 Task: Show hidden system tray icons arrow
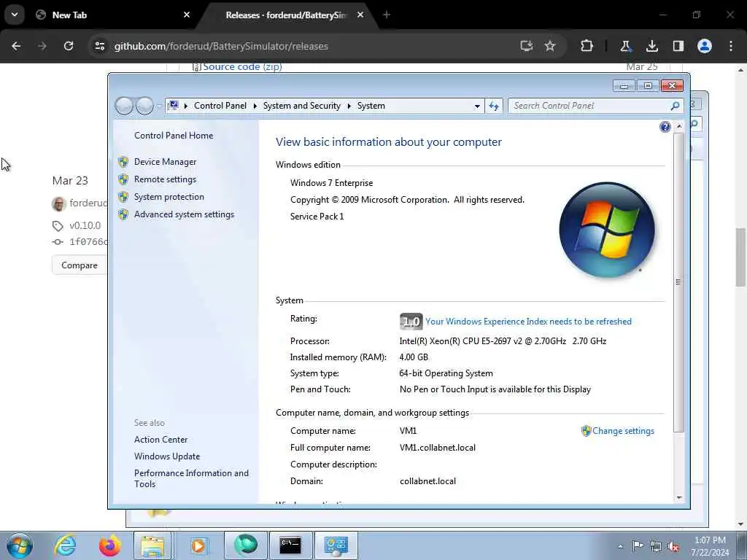(620, 546)
